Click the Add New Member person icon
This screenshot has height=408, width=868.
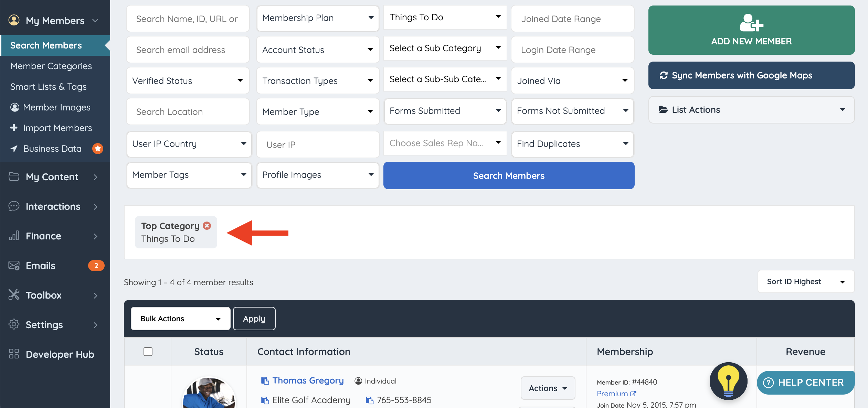(x=751, y=23)
